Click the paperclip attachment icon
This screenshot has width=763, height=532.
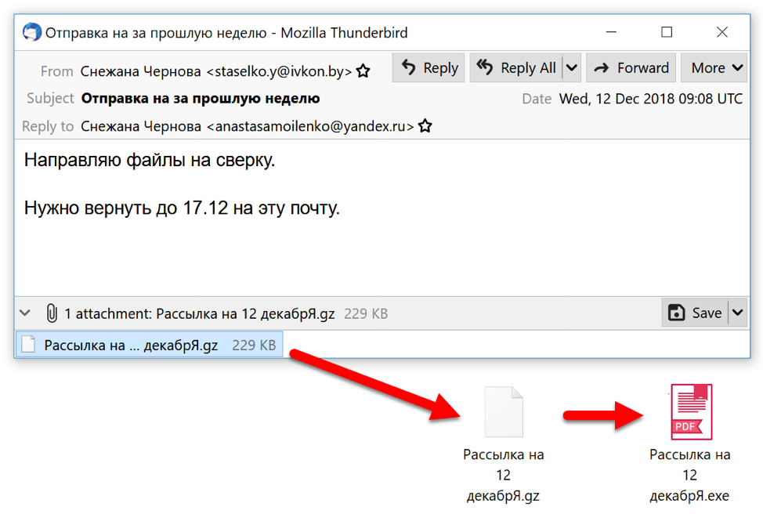tap(52, 313)
